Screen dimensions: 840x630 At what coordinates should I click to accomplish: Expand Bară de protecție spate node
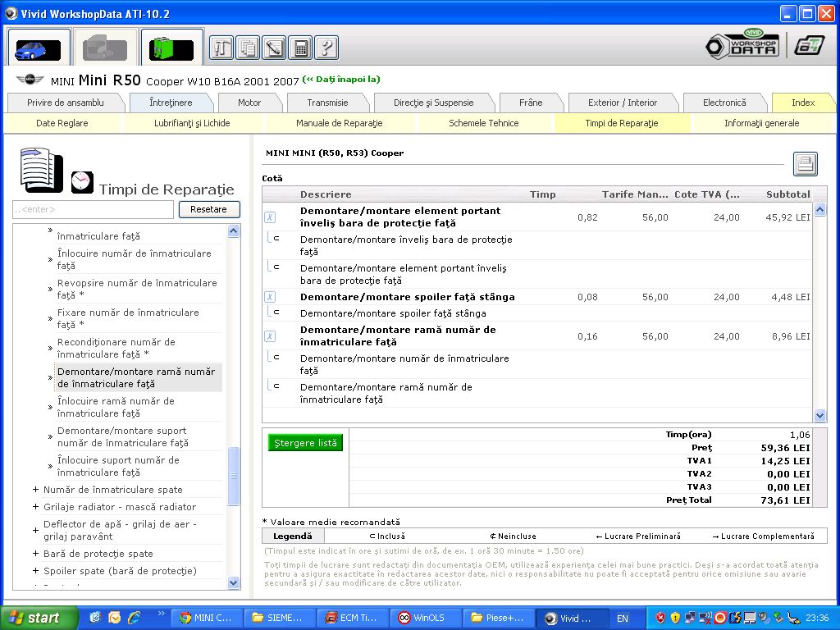(x=35, y=554)
